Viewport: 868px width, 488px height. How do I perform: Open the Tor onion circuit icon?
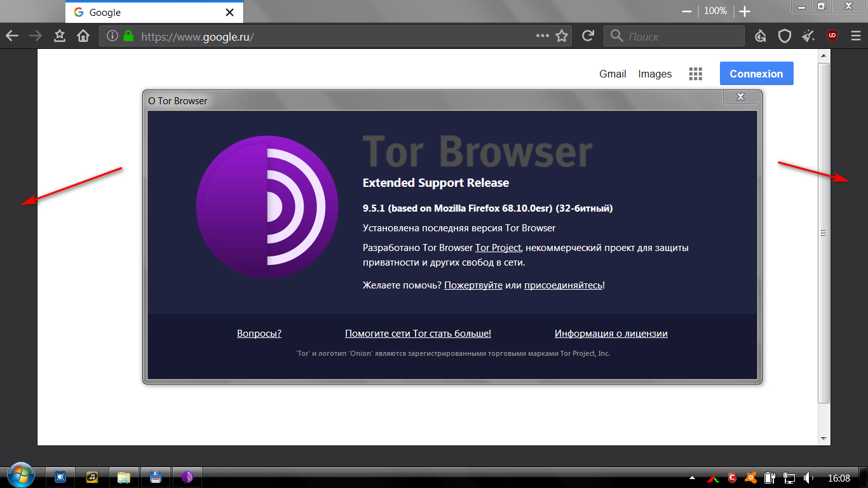[761, 36]
